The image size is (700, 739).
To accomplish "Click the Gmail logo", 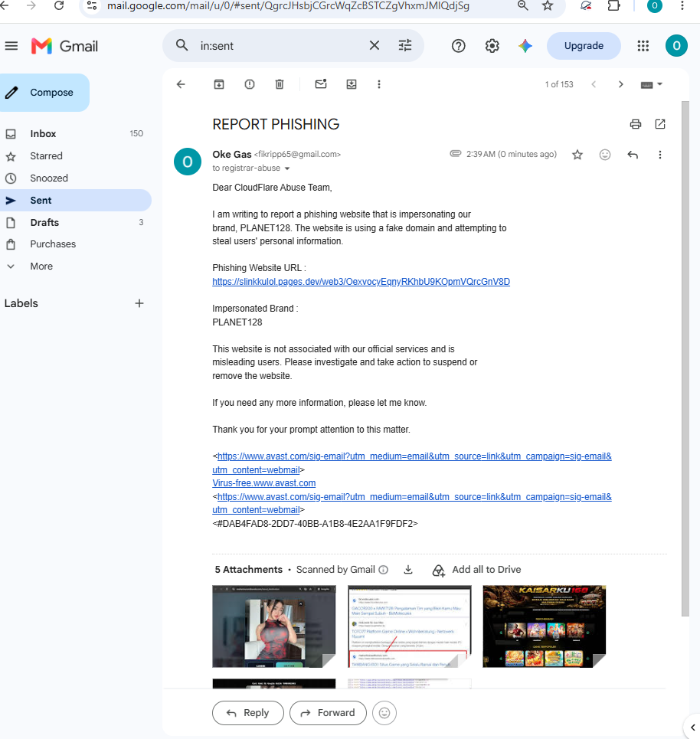I will (64, 46).
